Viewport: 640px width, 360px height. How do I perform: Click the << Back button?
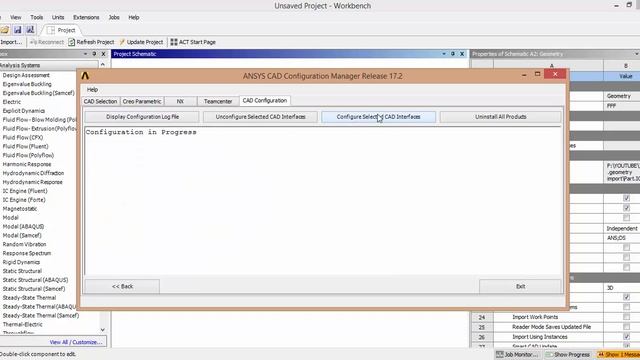(122, 287)
